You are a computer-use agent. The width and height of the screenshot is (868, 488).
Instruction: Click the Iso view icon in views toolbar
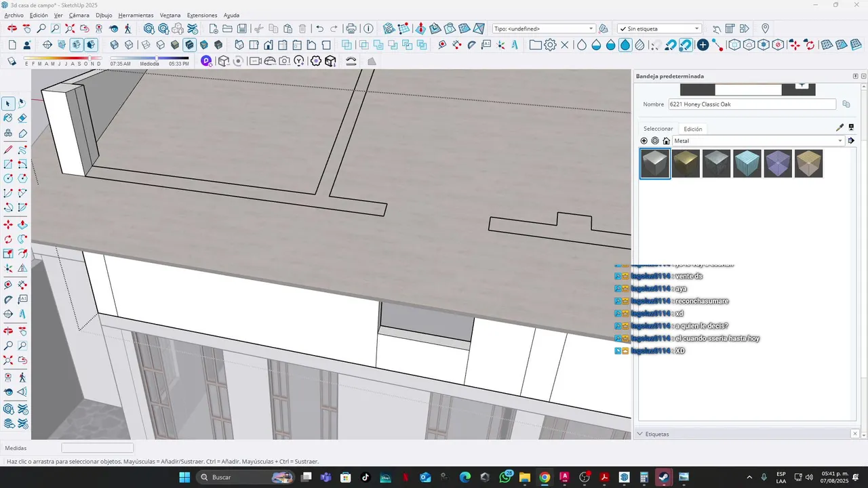tap(239, 45)
